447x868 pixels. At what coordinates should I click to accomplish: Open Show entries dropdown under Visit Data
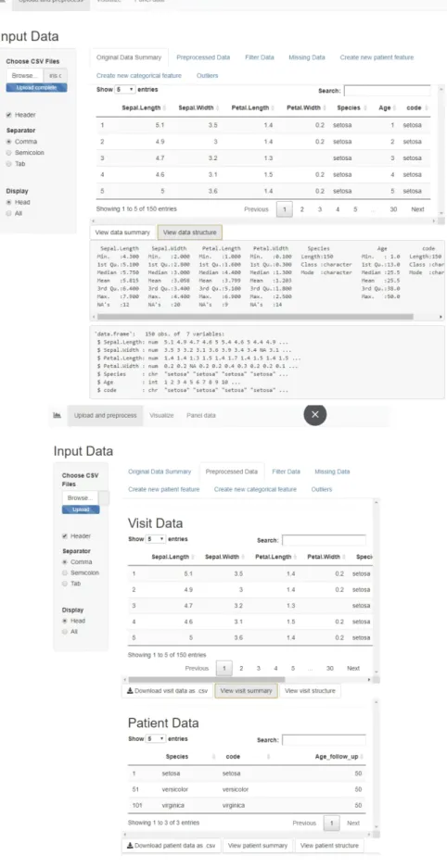coord(156,539)
